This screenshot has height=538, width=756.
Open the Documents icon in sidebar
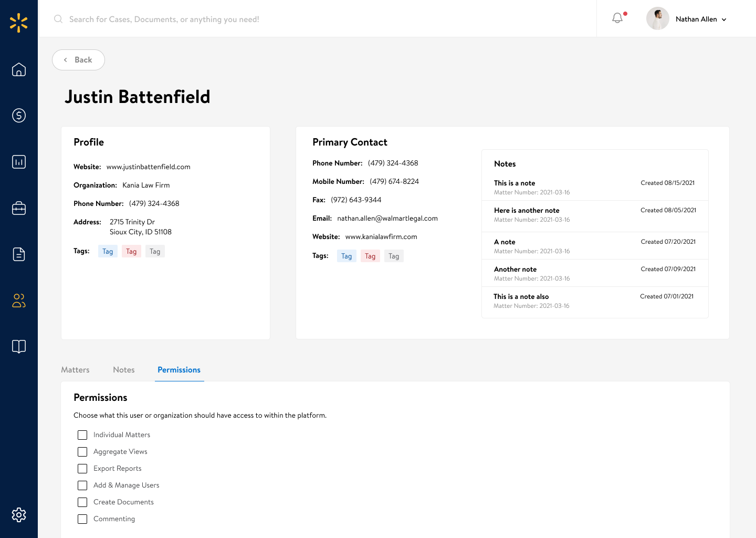click(19, 254)
